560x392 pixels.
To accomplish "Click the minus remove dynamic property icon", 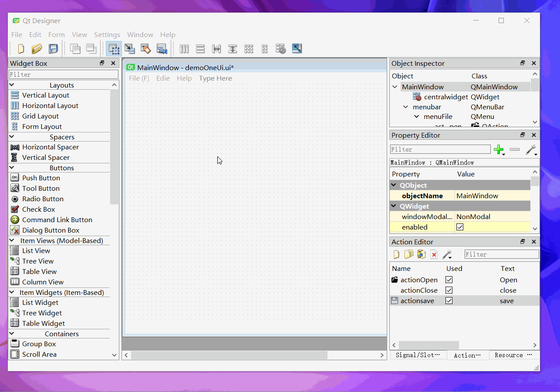I will 515,150.
